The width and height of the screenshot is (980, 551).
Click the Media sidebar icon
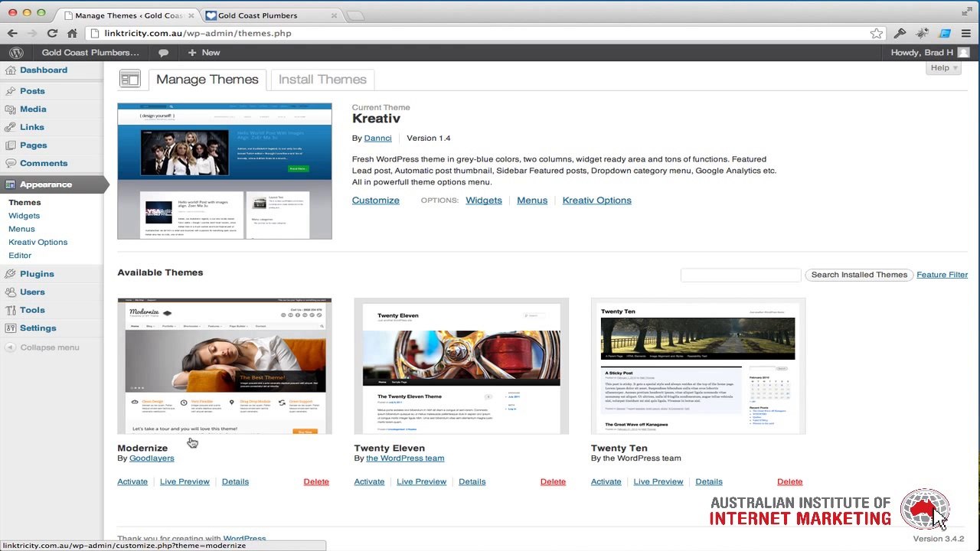(10, 109)
